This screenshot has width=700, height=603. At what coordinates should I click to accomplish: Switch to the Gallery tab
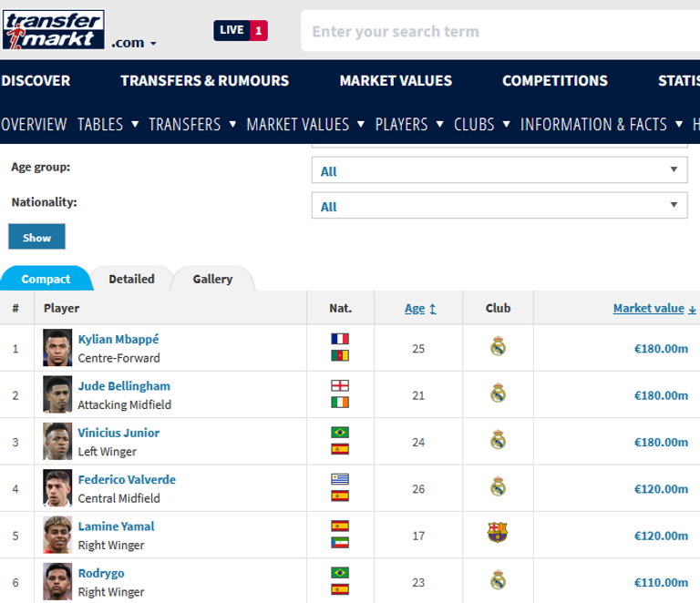212,279
